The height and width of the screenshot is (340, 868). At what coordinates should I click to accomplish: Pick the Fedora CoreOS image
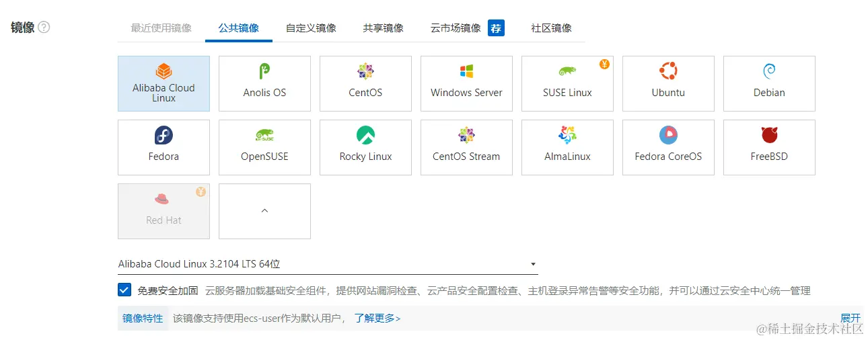668,147
